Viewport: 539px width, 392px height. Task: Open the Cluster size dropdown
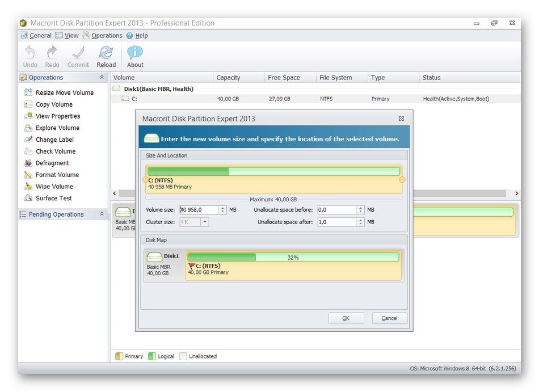click(x=205, y=222)
